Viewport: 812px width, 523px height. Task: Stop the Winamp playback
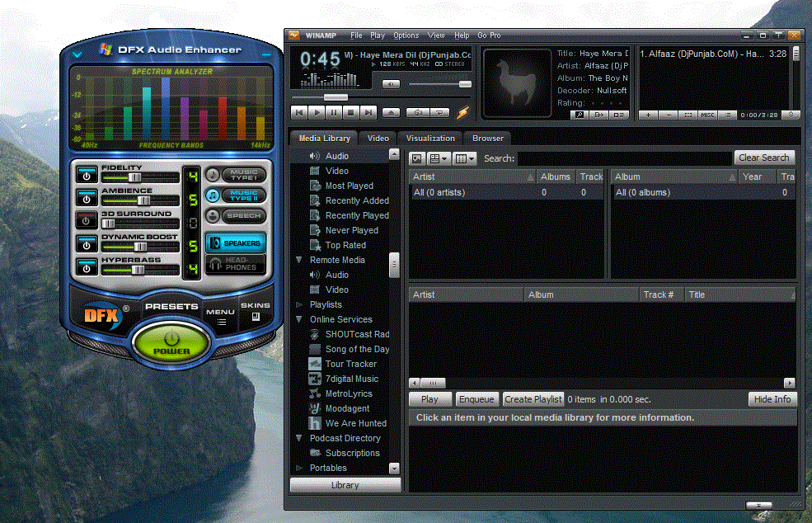click(350, 112)
